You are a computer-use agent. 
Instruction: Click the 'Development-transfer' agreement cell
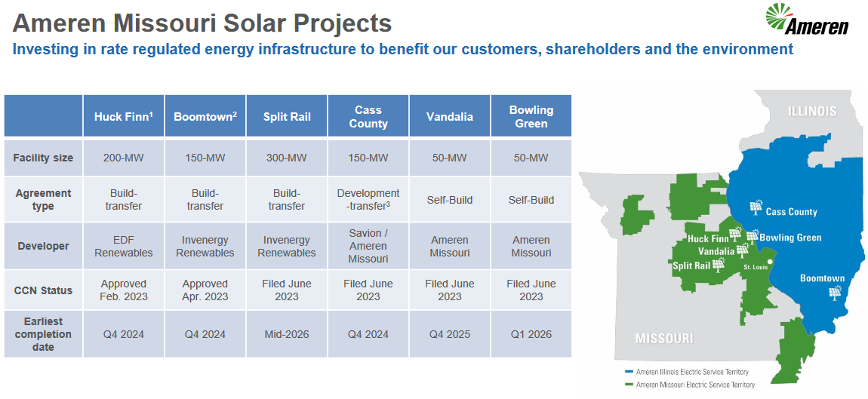(368, 200)
